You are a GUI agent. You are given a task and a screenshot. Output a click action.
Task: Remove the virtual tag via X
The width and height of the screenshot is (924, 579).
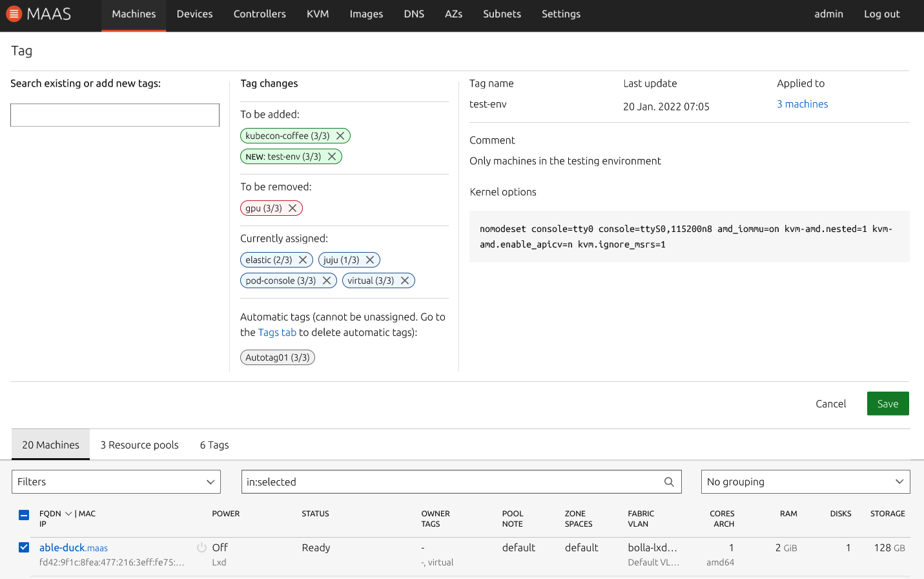405,280
